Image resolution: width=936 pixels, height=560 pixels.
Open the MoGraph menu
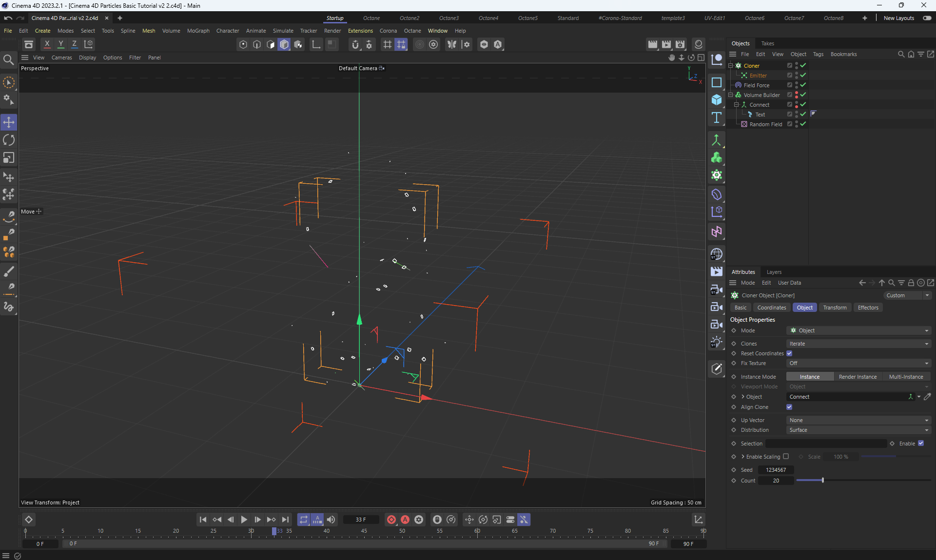pyautogui.click(x=198, y=31)
